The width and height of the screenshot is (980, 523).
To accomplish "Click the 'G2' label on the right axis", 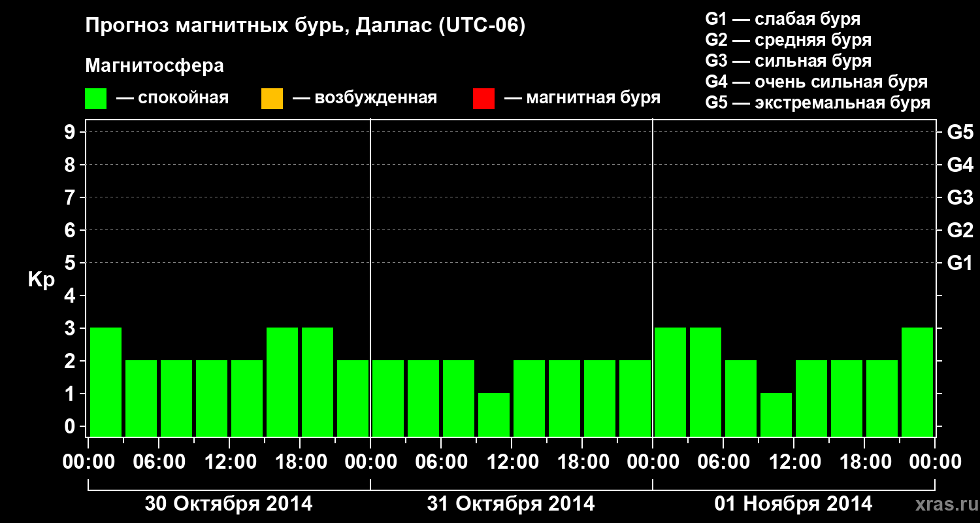I will (960, 230).
